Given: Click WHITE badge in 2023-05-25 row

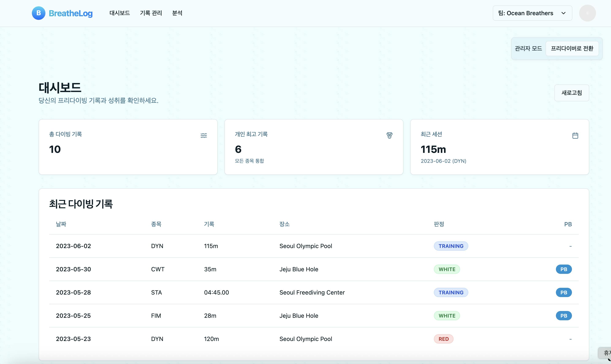Looking at the screenshot, I should (447, 316).
